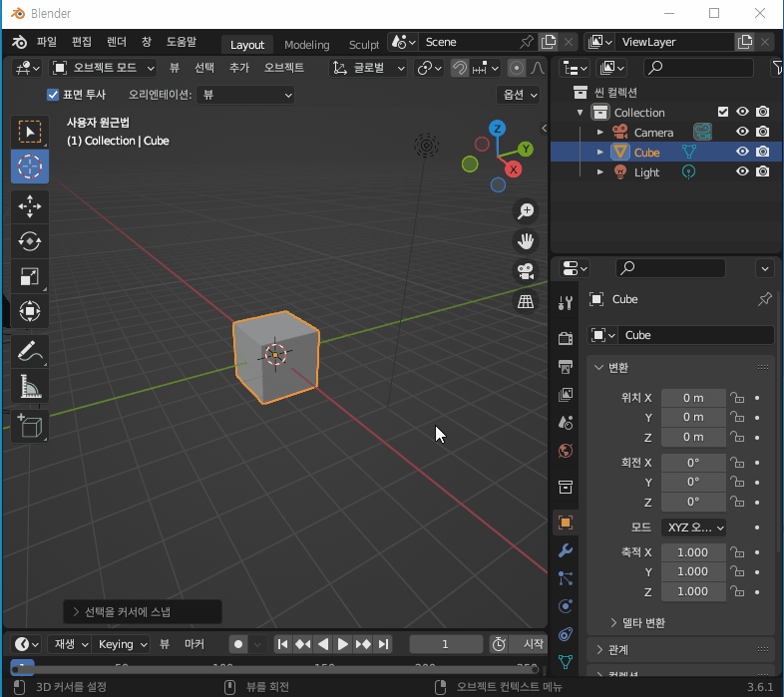Open the Render properties tab
The width and height of the screenshot is (784, 697).
point(566,338)
